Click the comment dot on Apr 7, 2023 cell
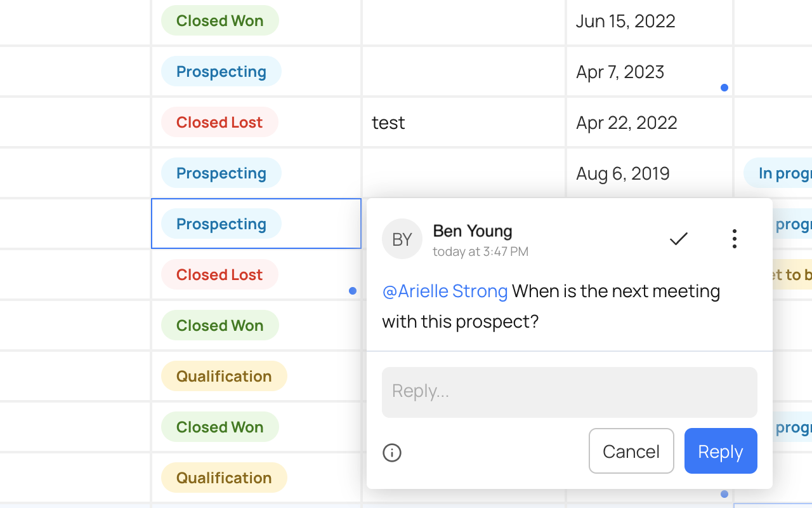Image resolution: width=812 pixels, height=508 pixels. click(x=724, y=88)
